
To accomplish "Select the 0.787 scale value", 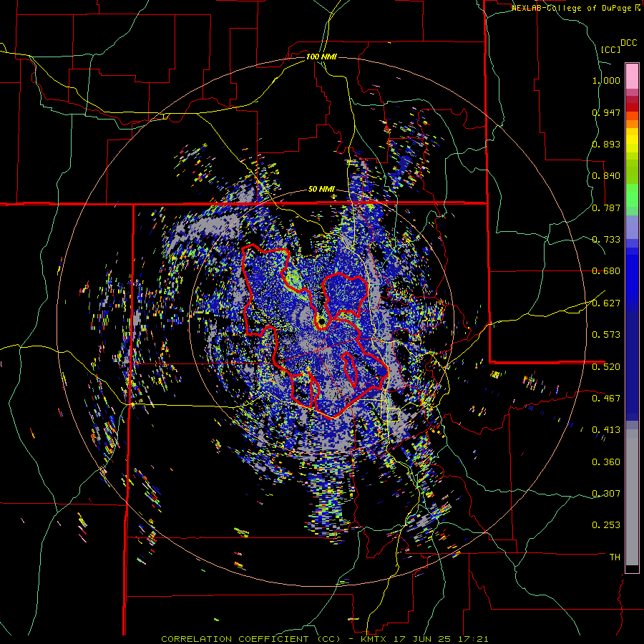I will [606, 208].
